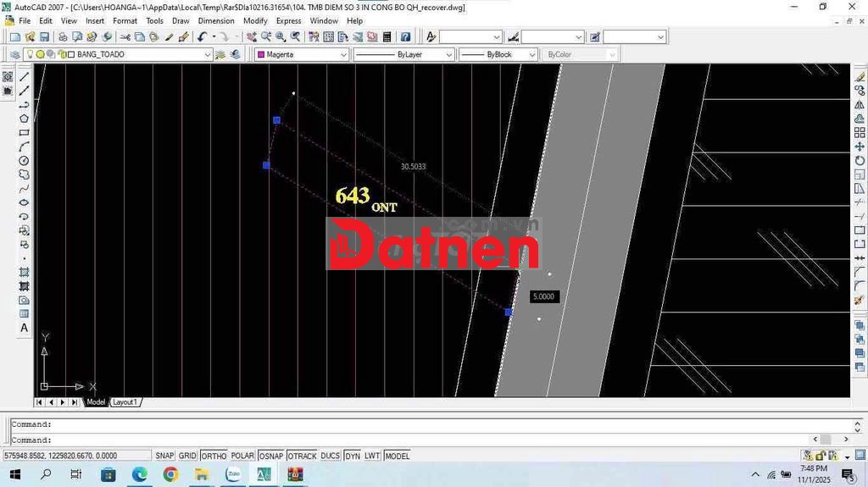Screen dimensions: 868x487
Task: Toggle ORTHO mode in status bar
Action: (x=214, y=456)
